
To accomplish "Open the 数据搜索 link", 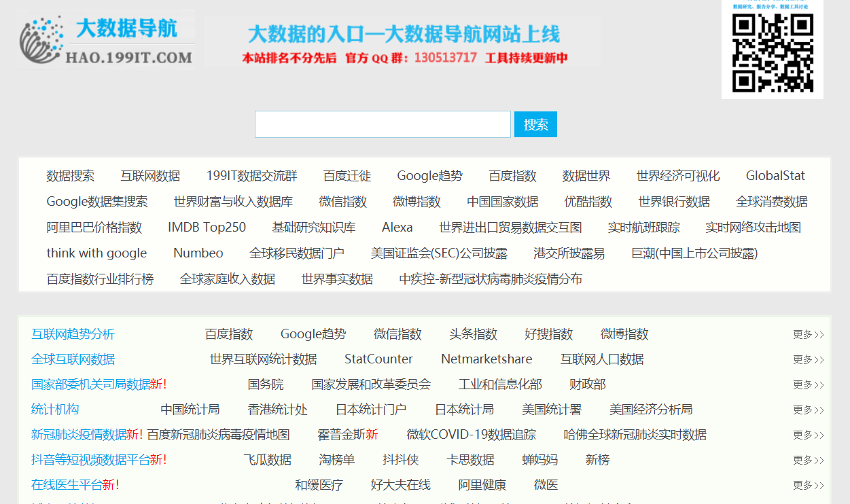I will click(x=71, y=176).
